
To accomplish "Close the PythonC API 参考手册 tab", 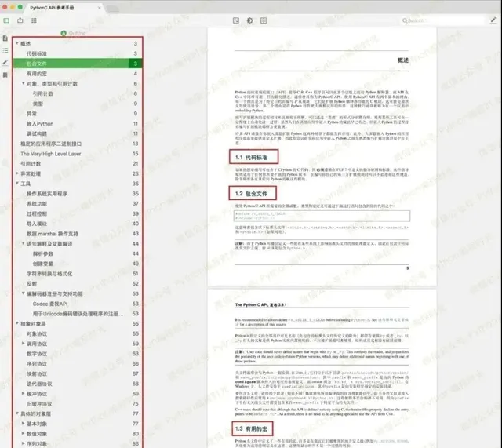I will click(100, 8).
